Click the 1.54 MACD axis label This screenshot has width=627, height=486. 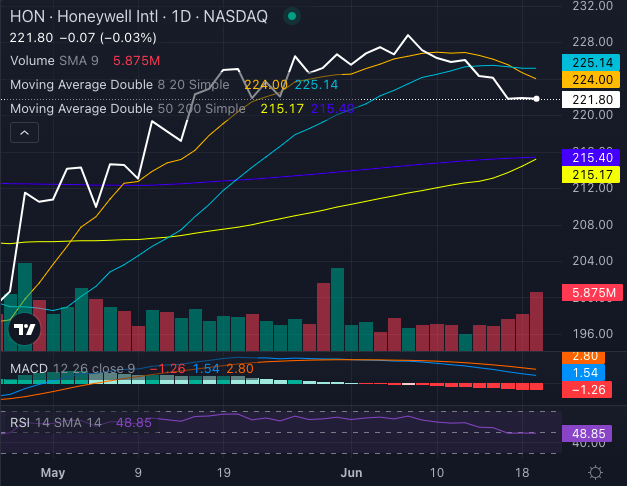tap(583, 372)
